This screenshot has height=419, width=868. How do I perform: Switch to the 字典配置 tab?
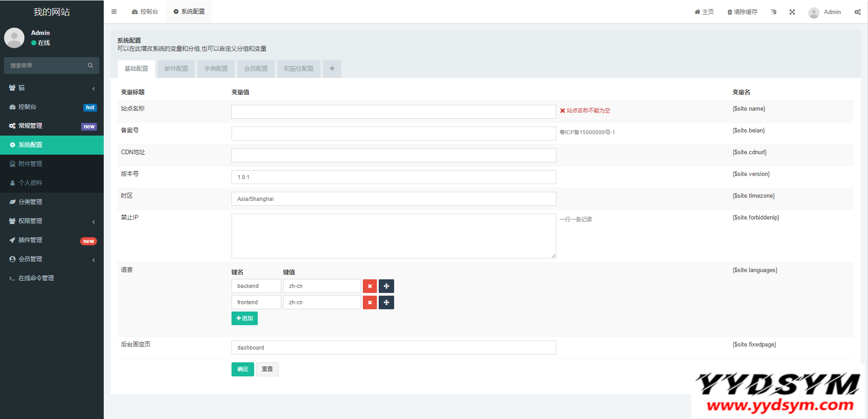[x=216, y=68]
